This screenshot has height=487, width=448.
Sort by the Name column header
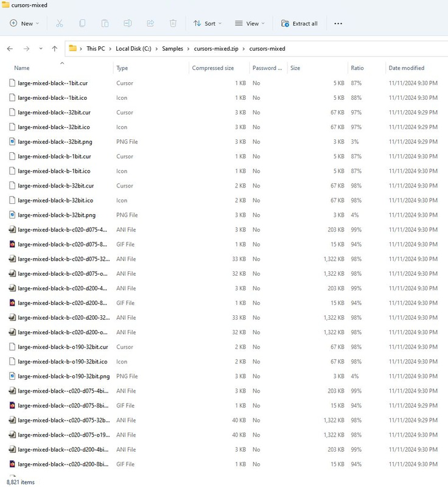[x=22, y=68]
